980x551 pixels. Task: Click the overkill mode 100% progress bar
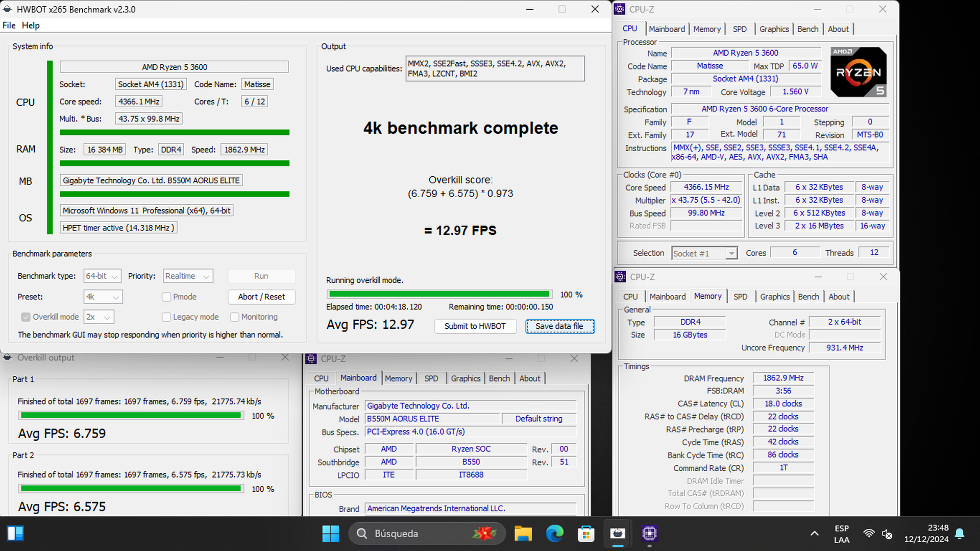click(x=439, y=294)
